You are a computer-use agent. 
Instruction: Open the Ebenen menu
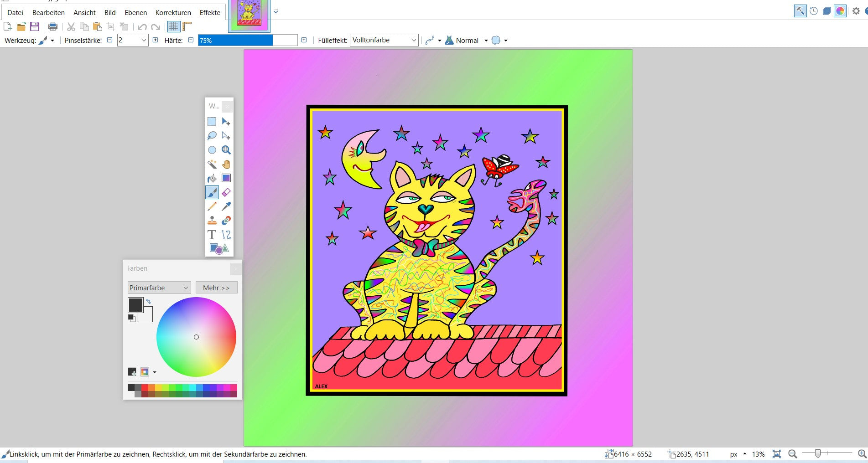135,13
